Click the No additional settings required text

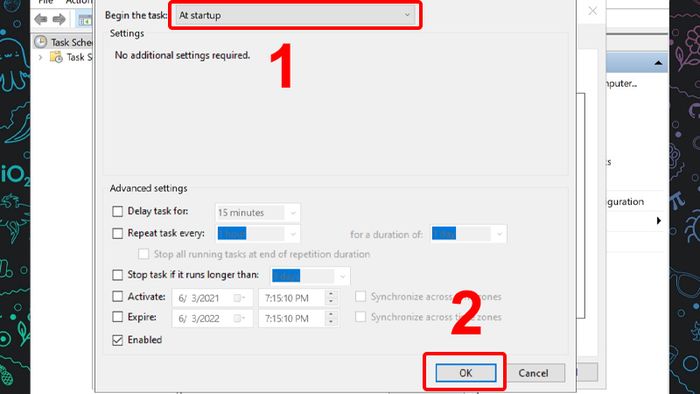[x=182, y=55]
